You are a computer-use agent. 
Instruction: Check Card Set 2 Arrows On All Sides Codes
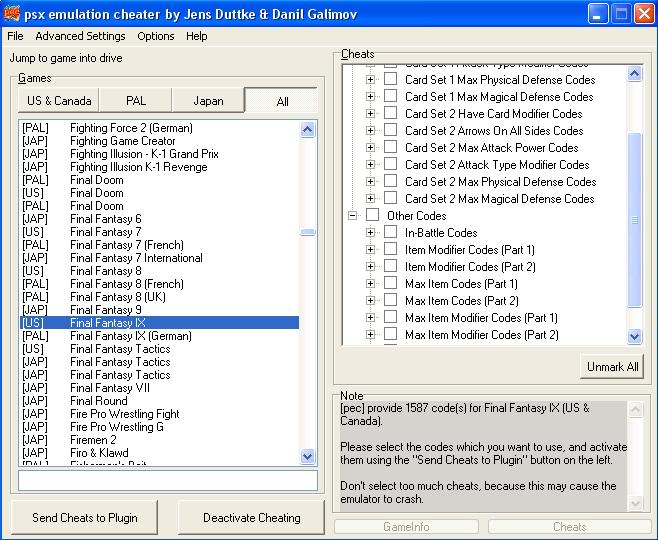point(390,130)
